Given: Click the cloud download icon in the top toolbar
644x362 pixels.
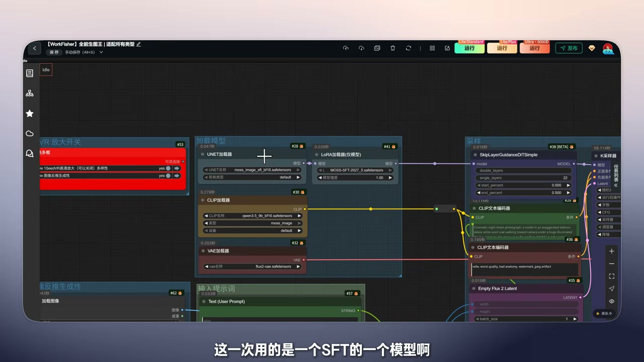Looking at the screenshot, I should [x=361, y=48].
